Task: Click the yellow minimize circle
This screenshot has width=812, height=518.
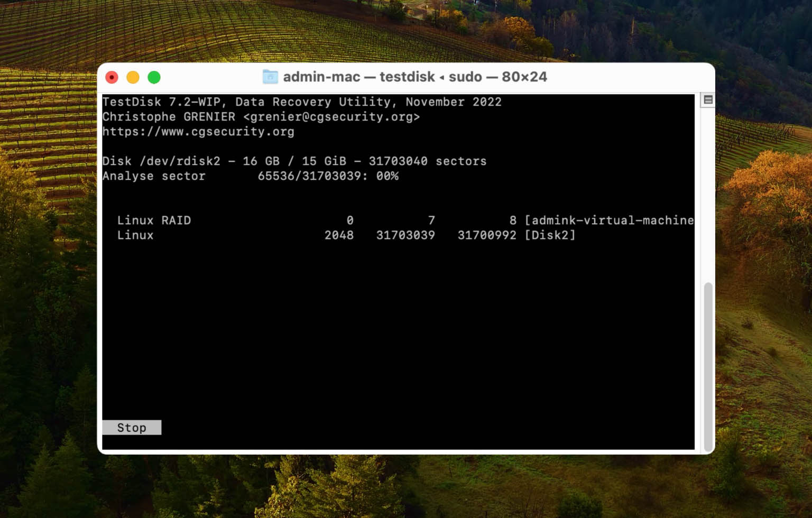Action: pos(133,77)
